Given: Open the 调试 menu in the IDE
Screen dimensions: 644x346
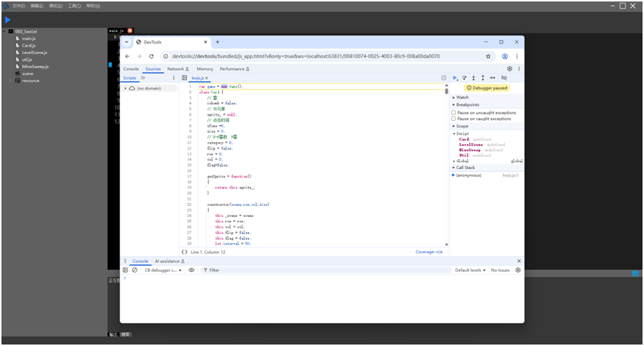Looking at the screenshot, I should pos(56,6).
